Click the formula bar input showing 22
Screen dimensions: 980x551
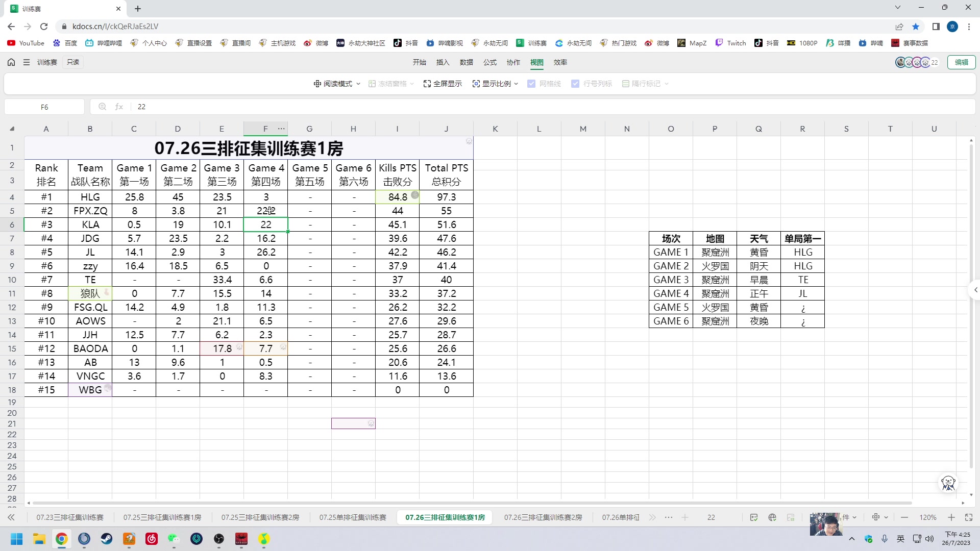click(x=357, y=107)
